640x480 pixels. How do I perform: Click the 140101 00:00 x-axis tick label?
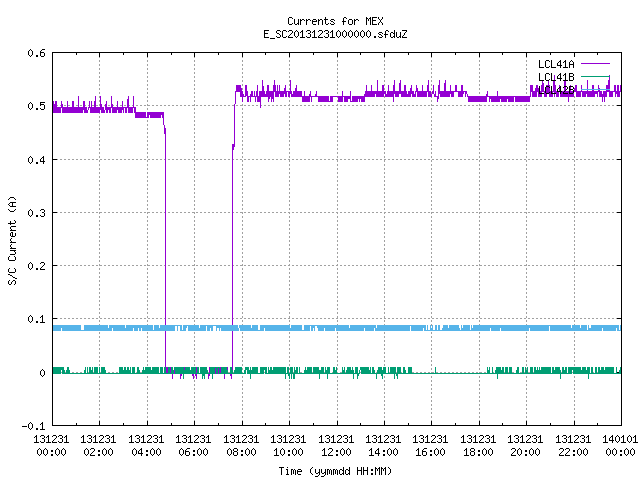point(620,446)
